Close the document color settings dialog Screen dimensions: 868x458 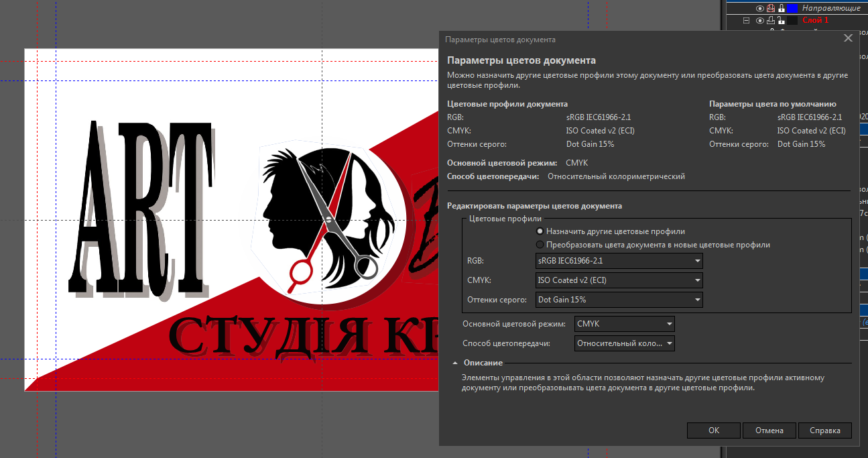[x=848, y=39]
